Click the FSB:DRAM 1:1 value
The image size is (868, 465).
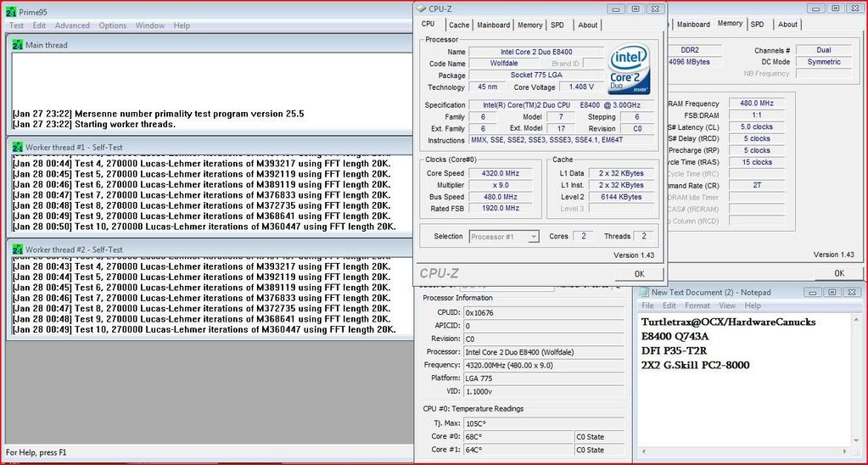click(759, 115)
